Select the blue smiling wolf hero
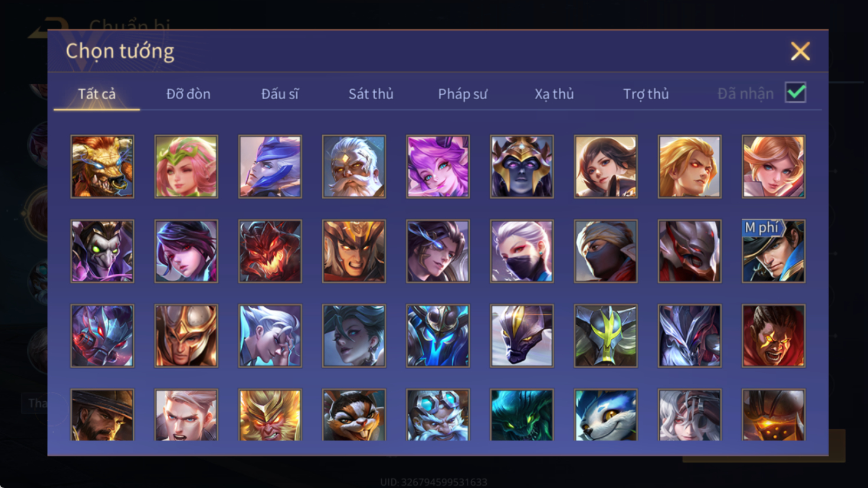 (x=605, y=414)
